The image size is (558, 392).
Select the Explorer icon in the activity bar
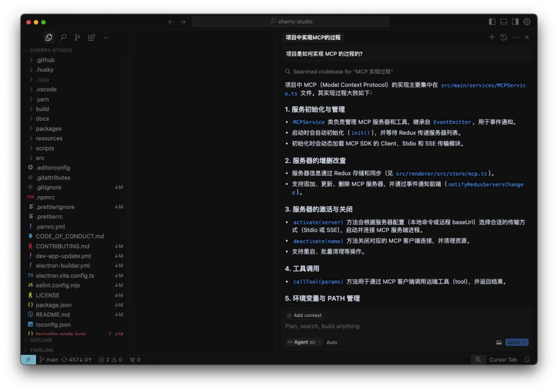(x=49, y=37)
